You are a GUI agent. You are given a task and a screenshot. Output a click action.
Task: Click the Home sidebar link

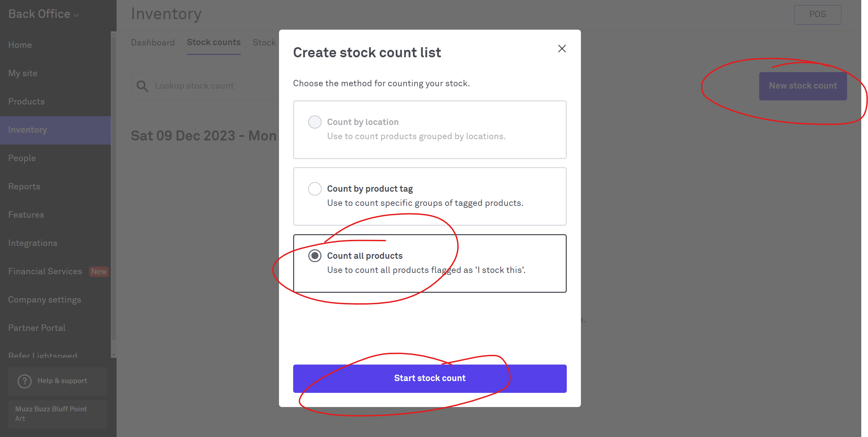(x=20, y=45)
